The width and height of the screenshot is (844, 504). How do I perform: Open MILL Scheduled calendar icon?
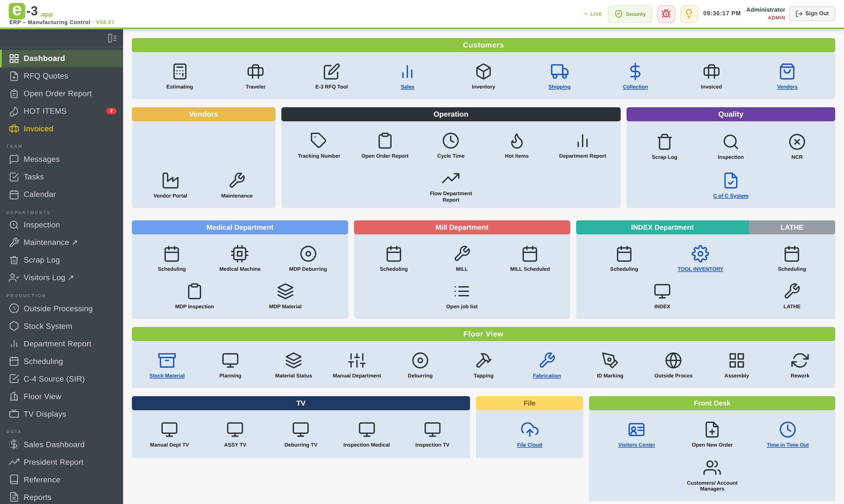[530, 254]
